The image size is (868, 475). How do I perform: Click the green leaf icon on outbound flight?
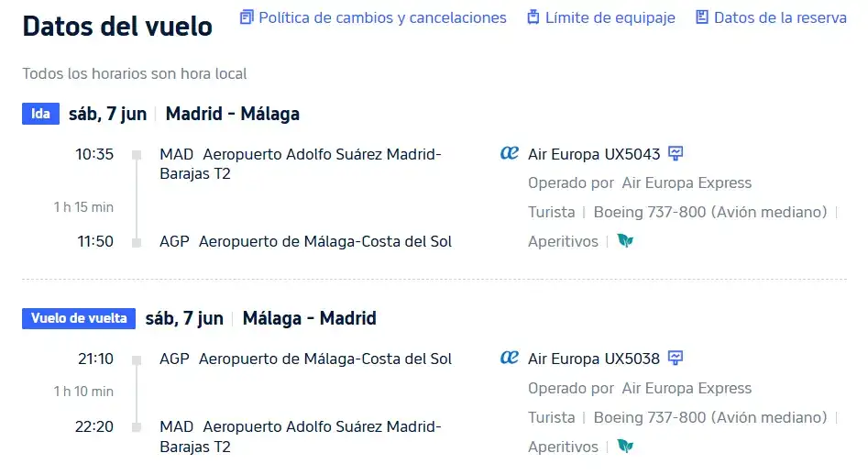coord(625,241)
